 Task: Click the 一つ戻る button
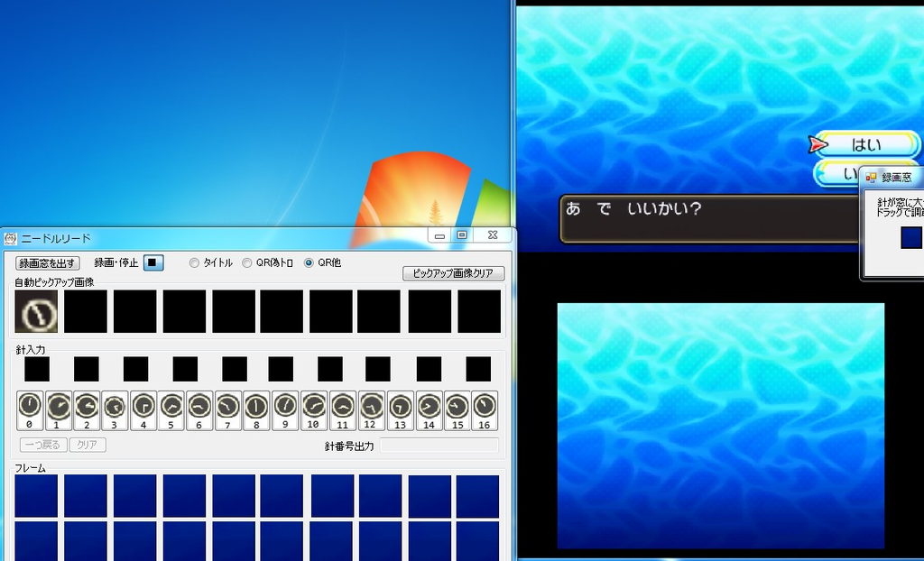[43, 445]
